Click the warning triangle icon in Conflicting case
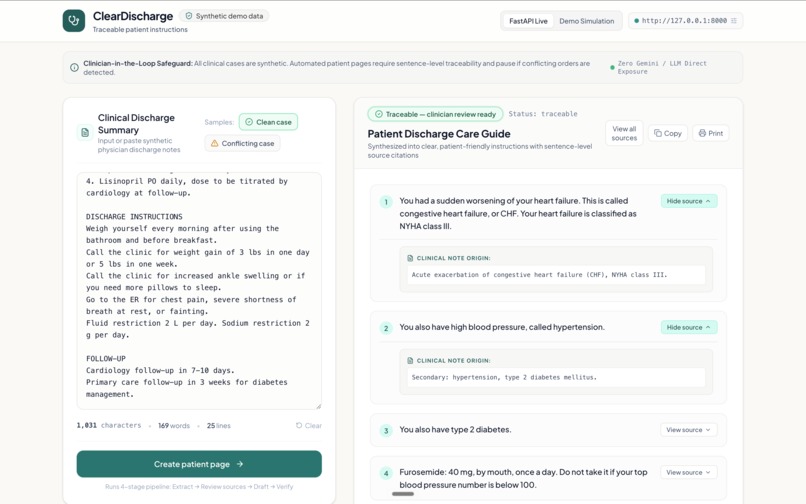 [214, 143]
